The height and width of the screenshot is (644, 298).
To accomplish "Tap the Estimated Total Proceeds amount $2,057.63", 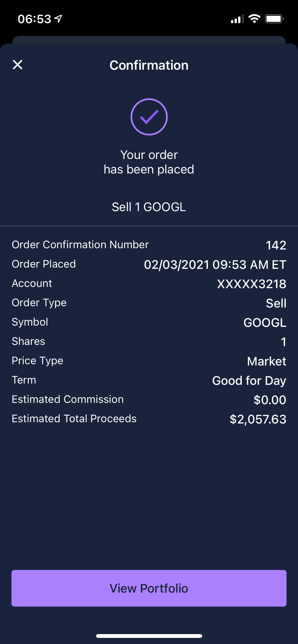I will [258, 419].
